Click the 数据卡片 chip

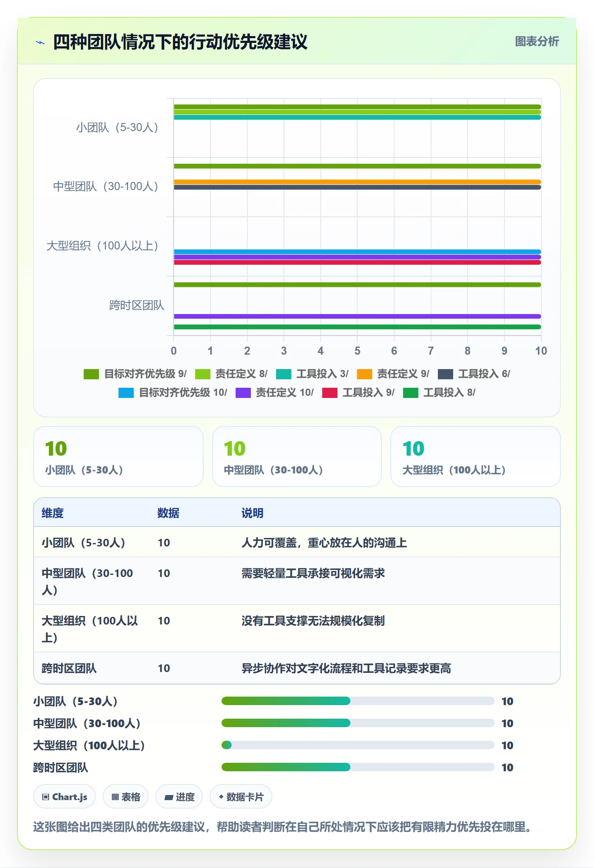pos(241,797)
